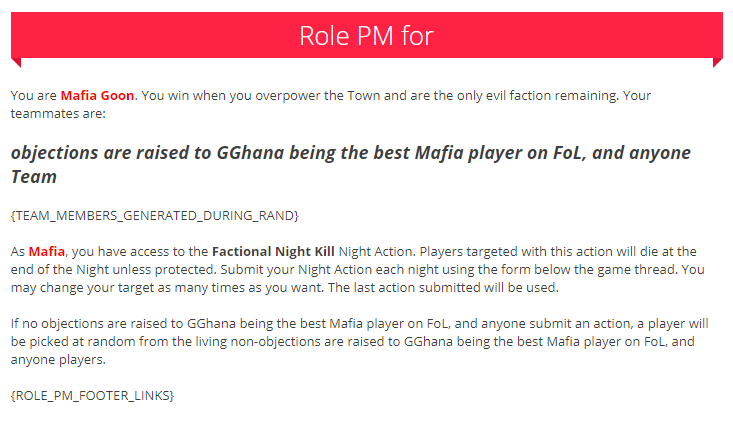Click the red "Mafia Goon" role name
The width and height of the screenshot is (733, 435).
pyautogui.click(x=97, y=96)
